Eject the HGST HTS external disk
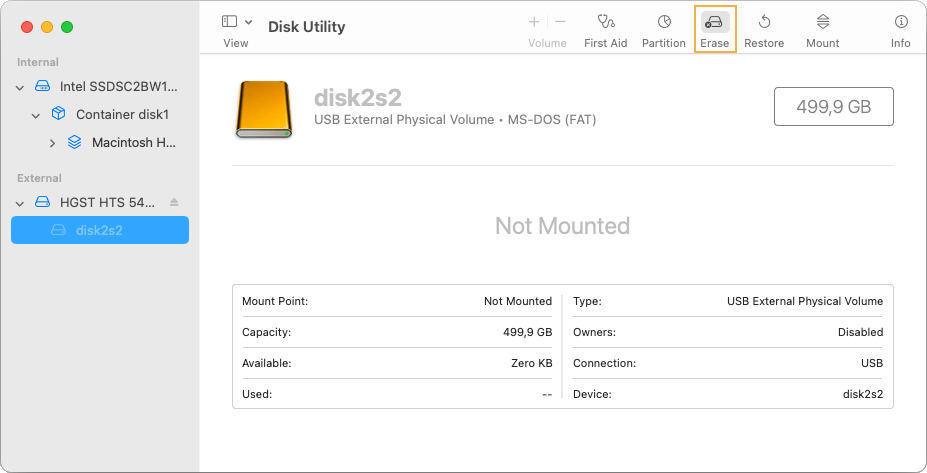927x473 pixels. pyautogui.click(x=174, y=202)
